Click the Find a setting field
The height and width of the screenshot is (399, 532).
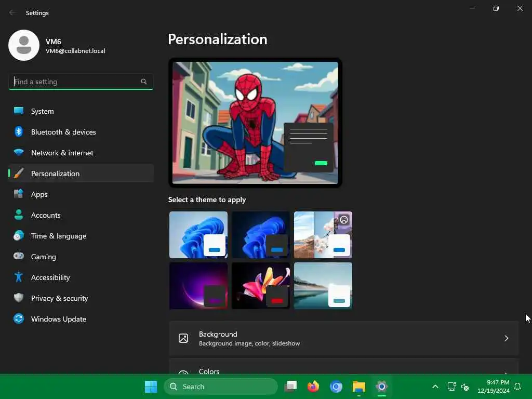[81, 82]
